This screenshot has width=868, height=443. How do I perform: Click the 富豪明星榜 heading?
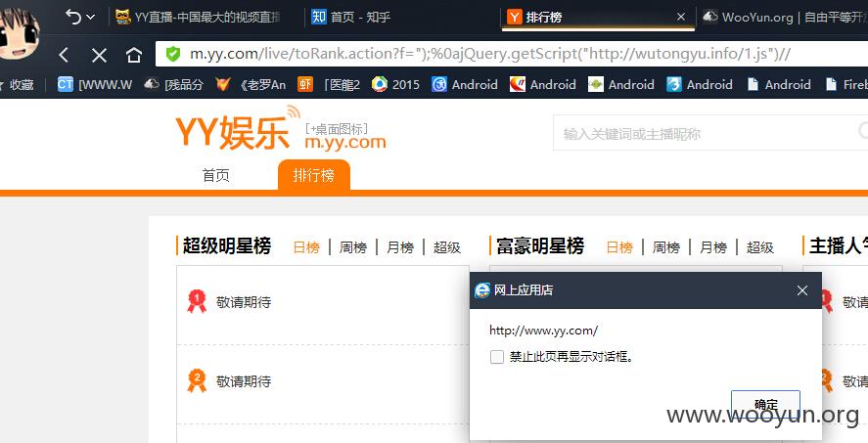point(540,245)
